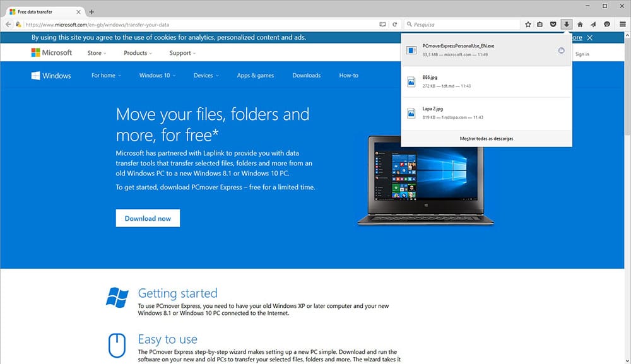Cancel the PCmoverExpressPersonalUse_EN.exe download progress circle

pos(562,50)
